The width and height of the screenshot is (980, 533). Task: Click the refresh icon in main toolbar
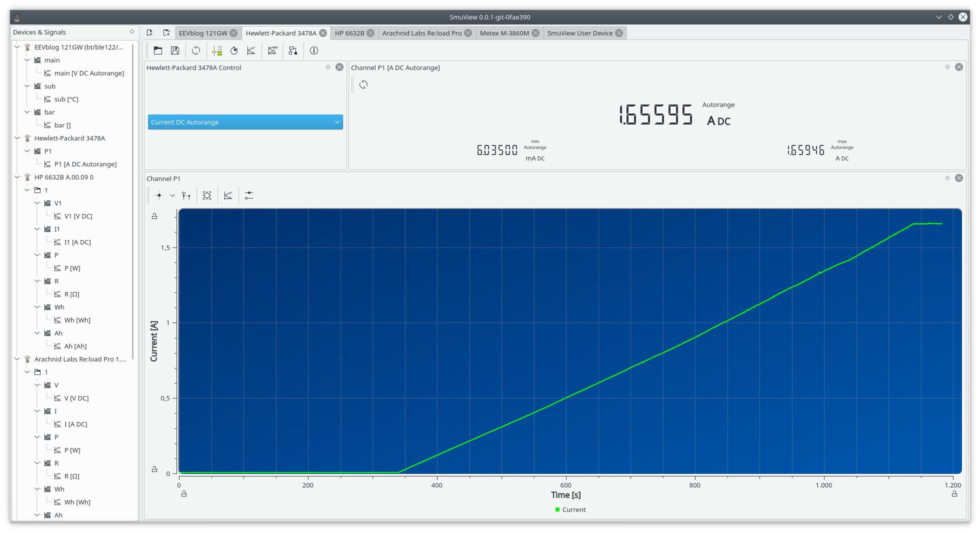196,50
